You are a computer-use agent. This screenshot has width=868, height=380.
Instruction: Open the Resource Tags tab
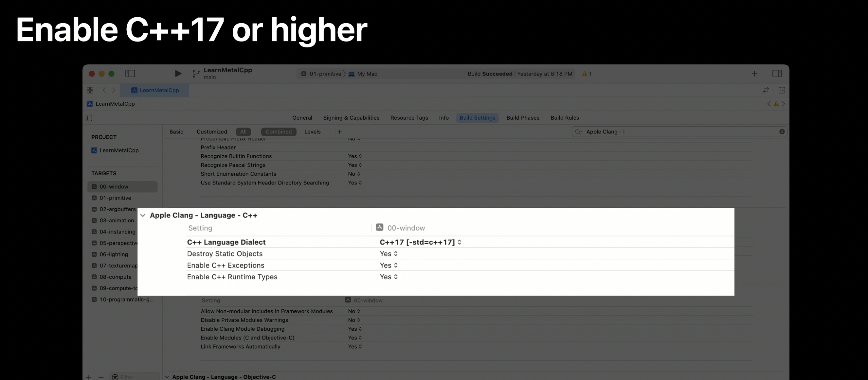point(409,118)
